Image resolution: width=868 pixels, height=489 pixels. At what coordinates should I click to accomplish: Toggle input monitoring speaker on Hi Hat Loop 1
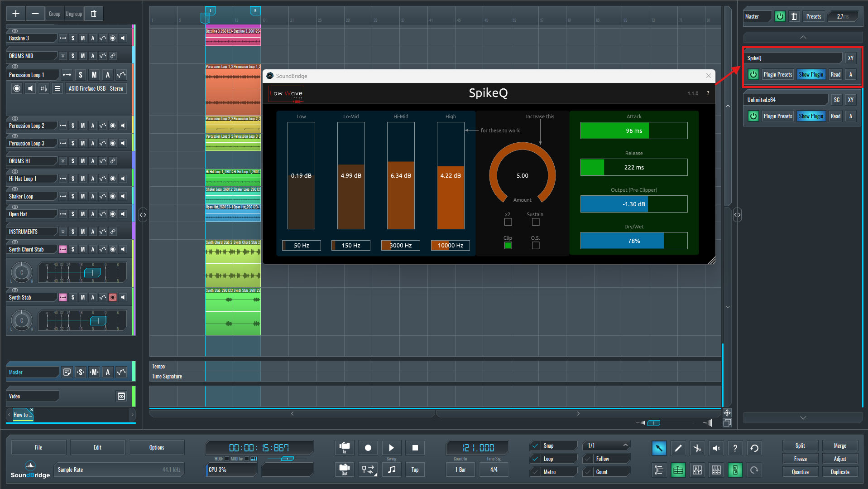pyautogui.click(x=123, y=179)
